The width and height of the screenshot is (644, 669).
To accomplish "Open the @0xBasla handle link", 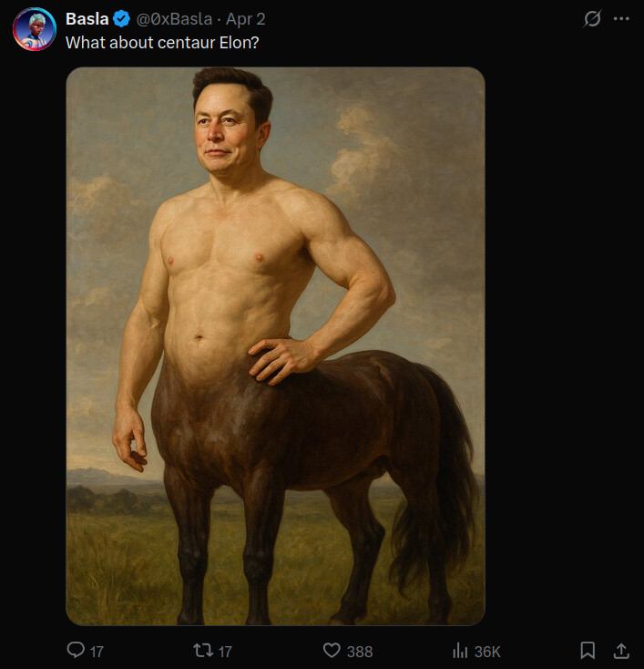I will [x=174, y=19].
